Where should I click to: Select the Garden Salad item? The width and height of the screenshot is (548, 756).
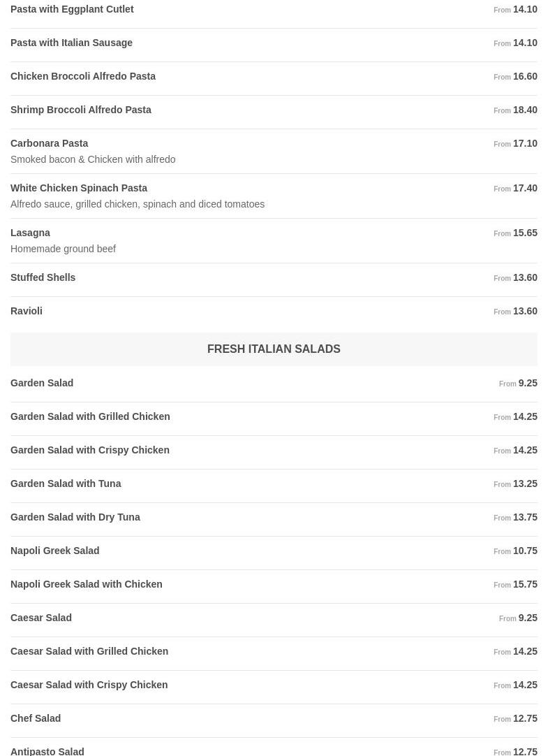pyautogui.click(x=42, y=384)
